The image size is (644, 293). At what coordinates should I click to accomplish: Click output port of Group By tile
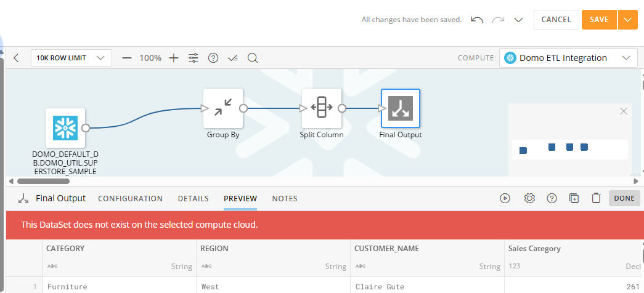[243, 108]
